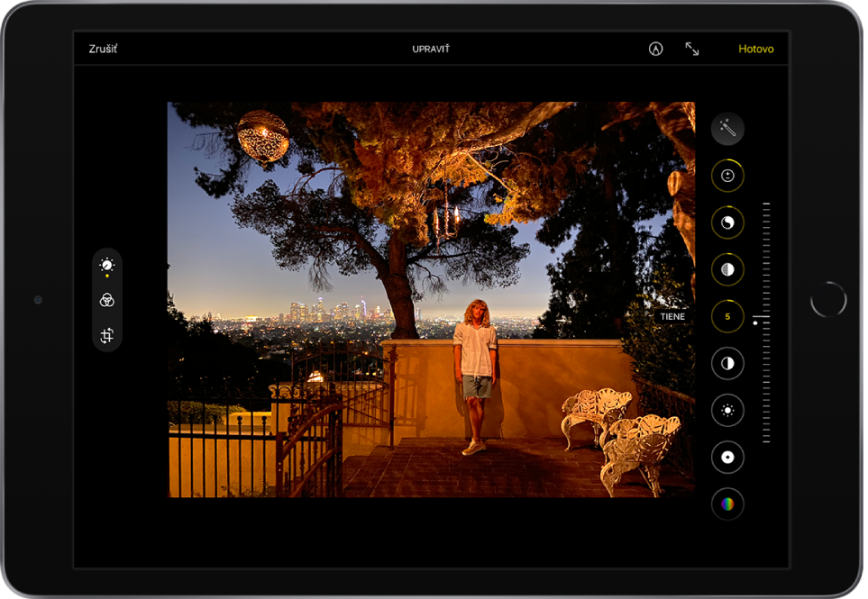The image size is (868, 599).
Task: Select the Shadows dial showing 5
Action: [x=727, y=316]
